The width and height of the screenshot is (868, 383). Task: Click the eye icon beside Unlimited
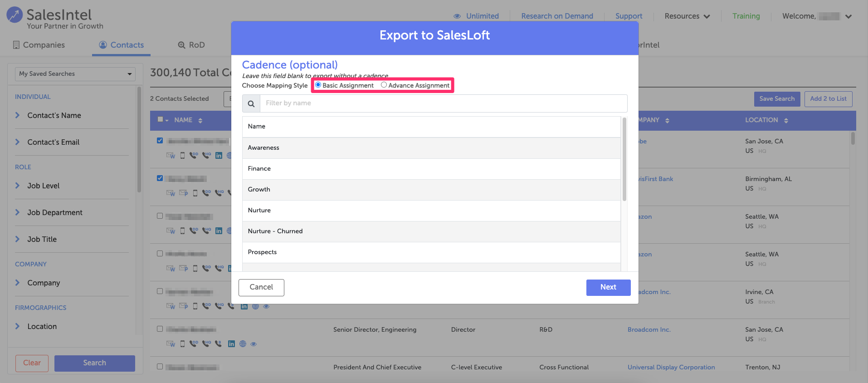457,16
